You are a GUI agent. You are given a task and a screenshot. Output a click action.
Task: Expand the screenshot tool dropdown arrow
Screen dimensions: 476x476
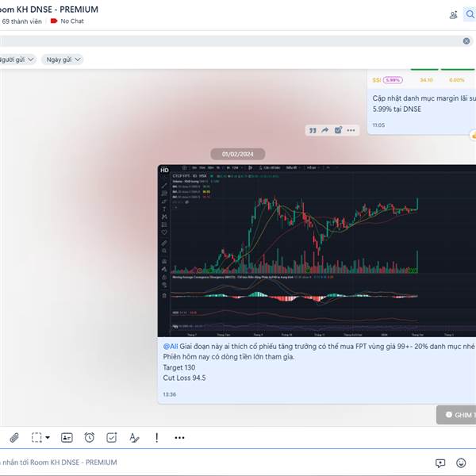point(48,437)
